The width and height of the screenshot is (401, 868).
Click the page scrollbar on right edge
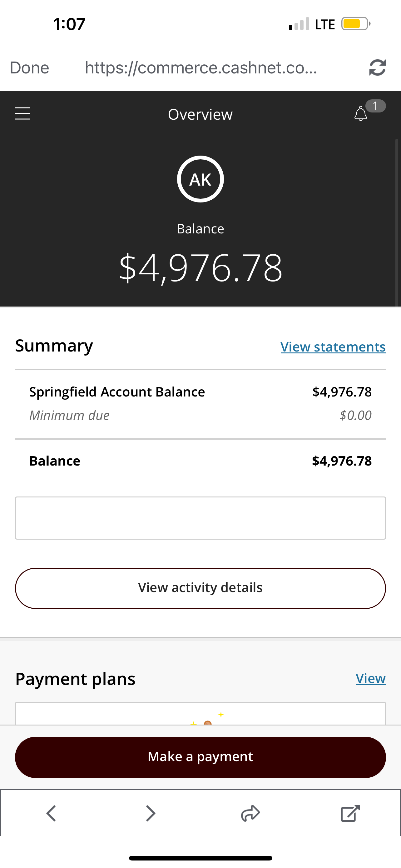[x=397, y=222]
